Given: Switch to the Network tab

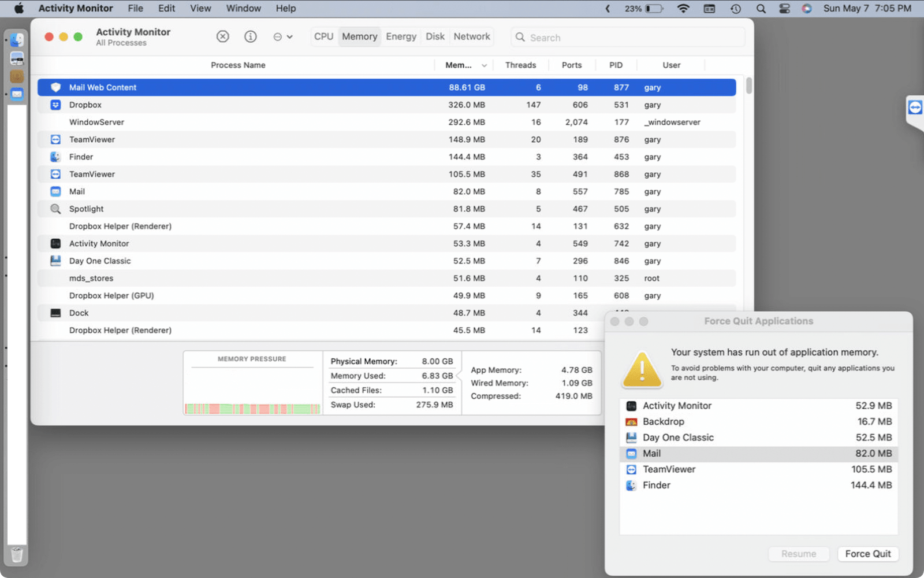Looking at the screenshot, I should pyautogui.click(x=472, y=36).
